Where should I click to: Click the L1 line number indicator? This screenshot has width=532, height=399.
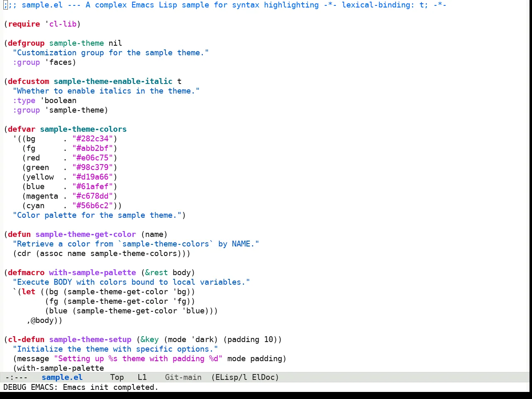142,377
